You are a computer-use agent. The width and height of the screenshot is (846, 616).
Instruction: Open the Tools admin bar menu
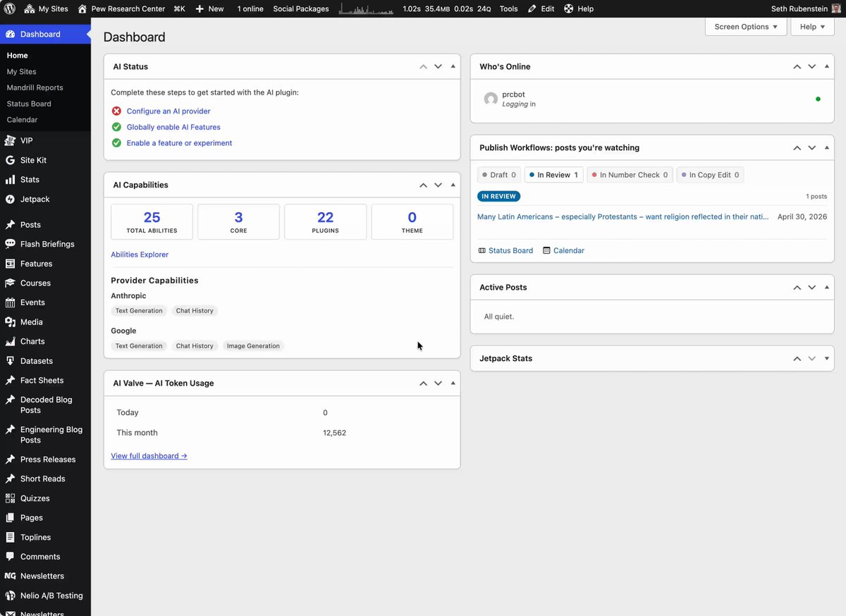tap(508, 9)
